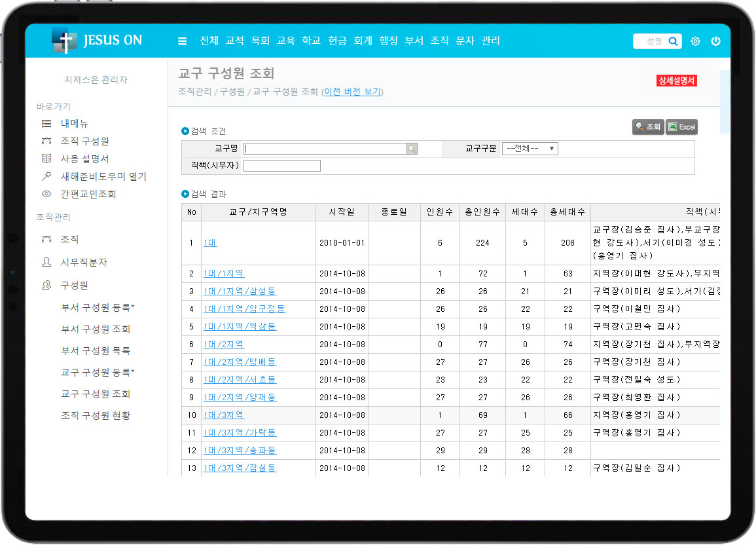Image resolution: width=756 pixels, height=545 pixels.
Task: Expand the 교구구분 dropdown
Action: (530, 149)
